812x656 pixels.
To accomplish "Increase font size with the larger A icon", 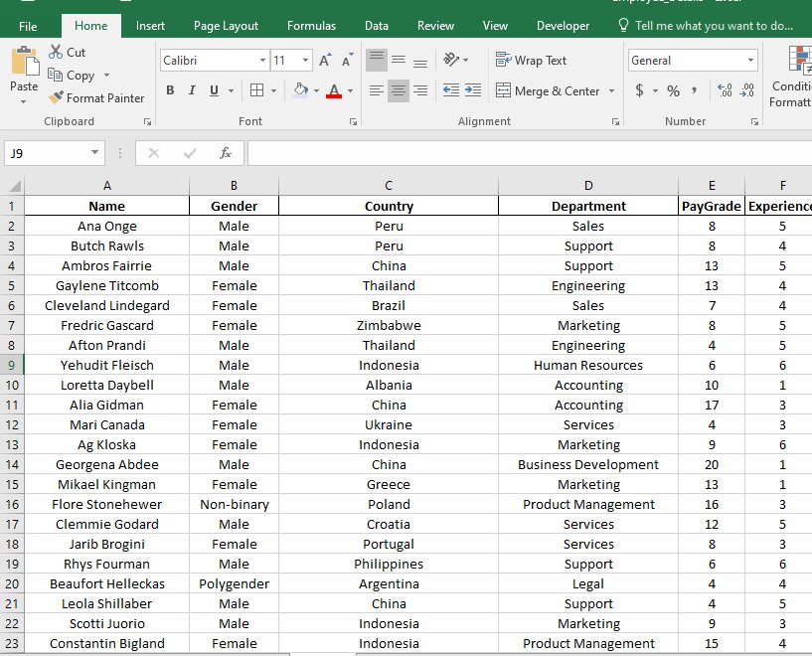I will 326,61.
